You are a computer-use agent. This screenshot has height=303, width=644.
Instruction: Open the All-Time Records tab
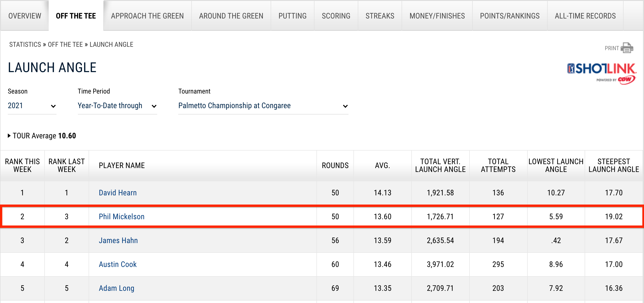click(585, 16)
